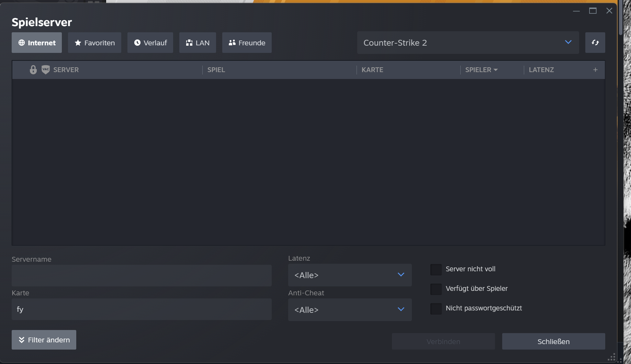Maximize the Spielserver window
The height and width of the screenshot is (364, 631).
click(x=593, y=11)
